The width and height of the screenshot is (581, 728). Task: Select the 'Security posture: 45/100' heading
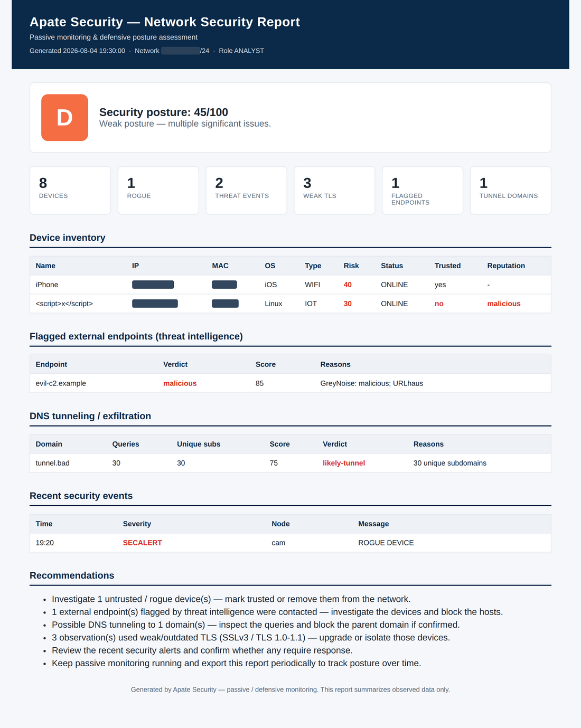[x=164, y=112]
